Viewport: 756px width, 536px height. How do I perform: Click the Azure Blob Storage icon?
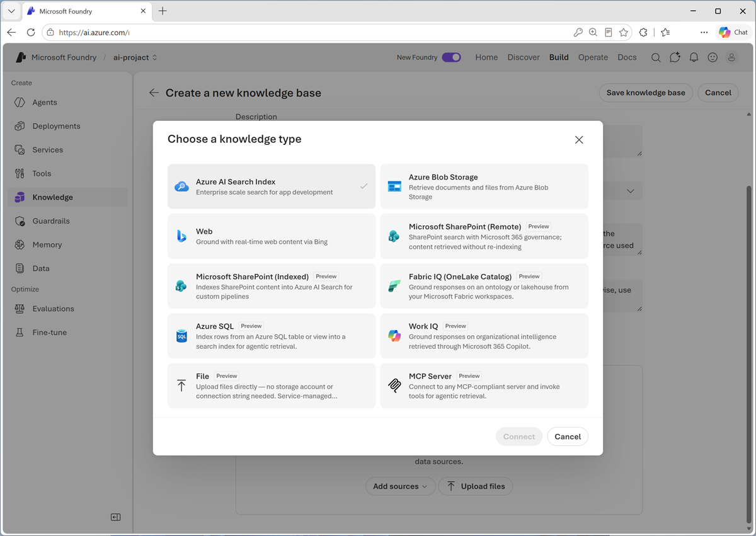click(x=394, y=186)
